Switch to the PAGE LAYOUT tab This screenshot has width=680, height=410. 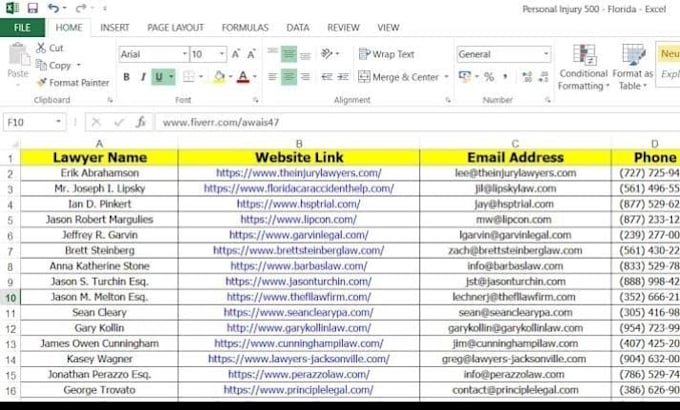click(175, 27)
